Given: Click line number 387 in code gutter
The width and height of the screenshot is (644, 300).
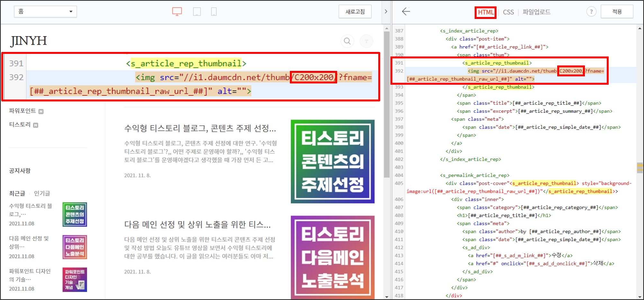Looking at the screenshot, I should coord(399,31).
